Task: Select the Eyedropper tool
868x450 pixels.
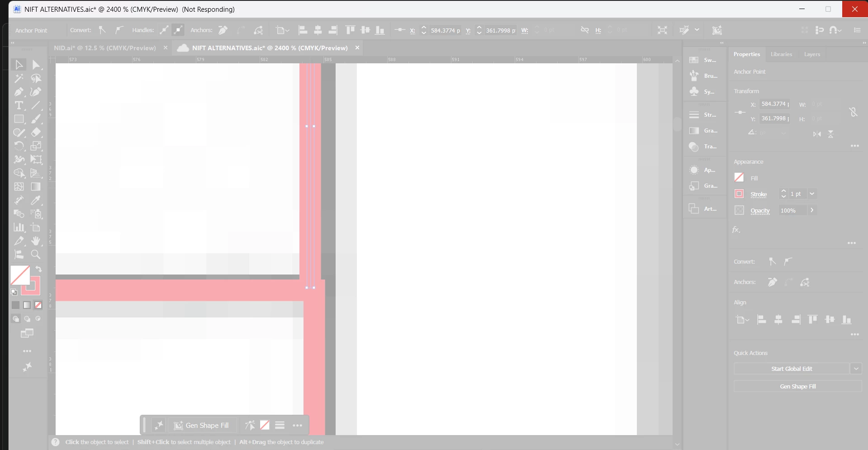Action: click(36, 200)
